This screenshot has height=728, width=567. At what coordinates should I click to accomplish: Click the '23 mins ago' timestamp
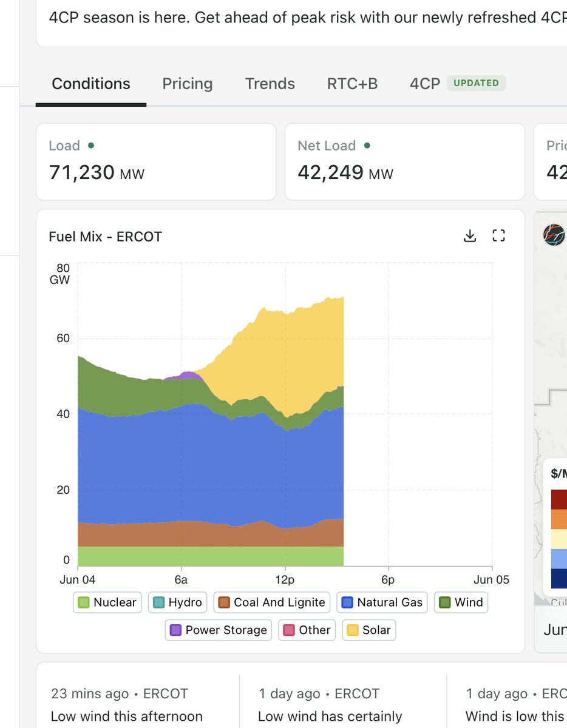(90, 693)
